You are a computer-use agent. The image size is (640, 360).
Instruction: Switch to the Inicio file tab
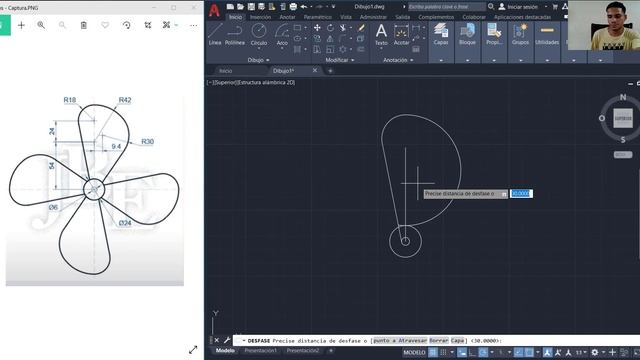tap(225, 71)
